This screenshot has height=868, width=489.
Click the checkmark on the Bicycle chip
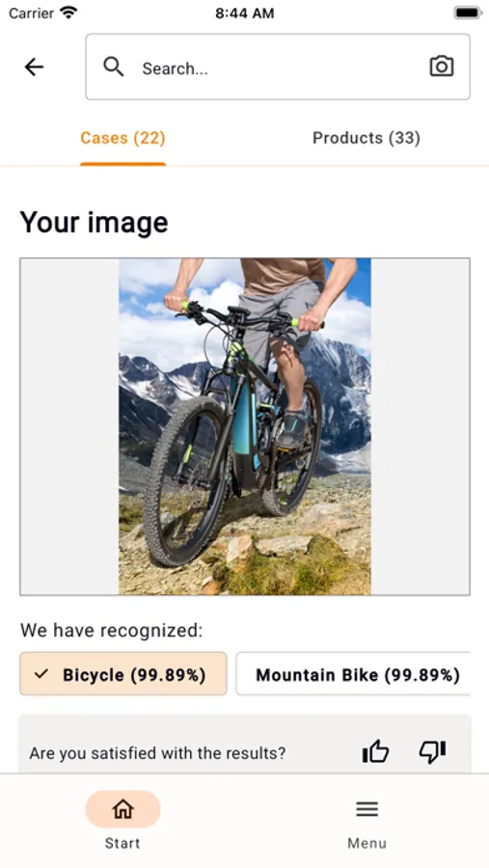[41, 674]
